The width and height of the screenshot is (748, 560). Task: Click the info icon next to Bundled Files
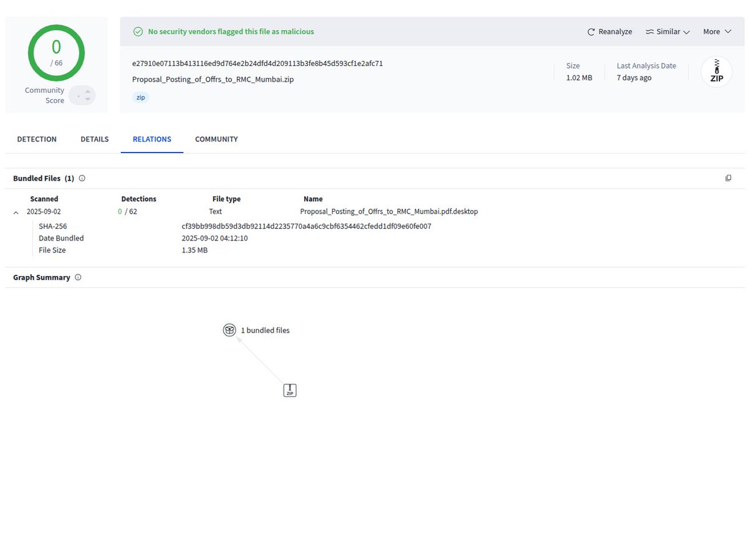point(82,178)
